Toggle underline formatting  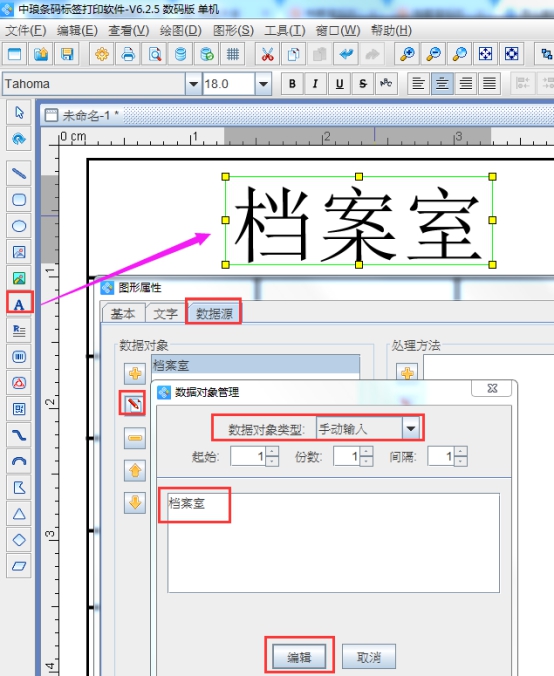coord(339,84)
